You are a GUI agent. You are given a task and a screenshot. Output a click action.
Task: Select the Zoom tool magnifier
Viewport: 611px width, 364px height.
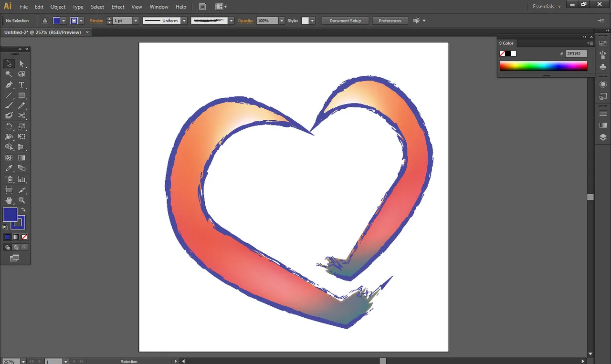[21, 200]
